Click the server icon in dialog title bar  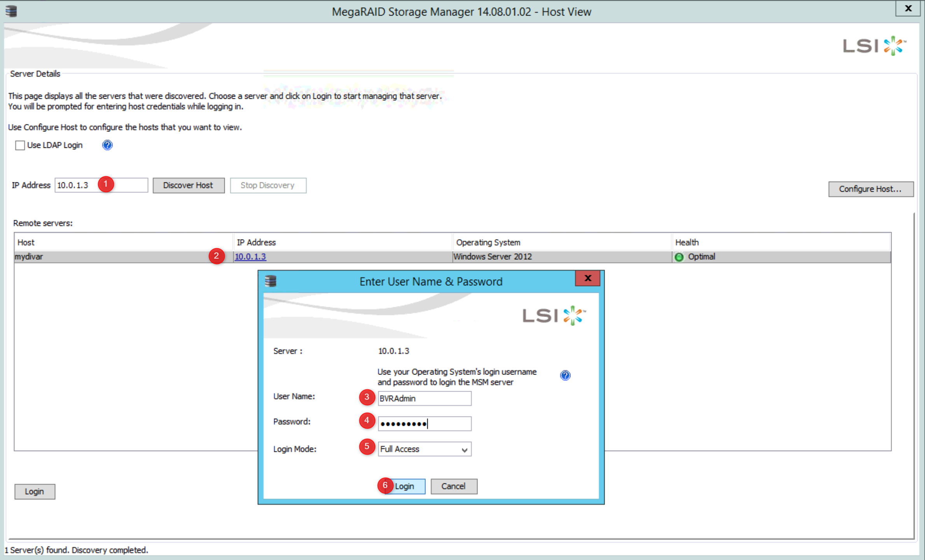(271, 281)
